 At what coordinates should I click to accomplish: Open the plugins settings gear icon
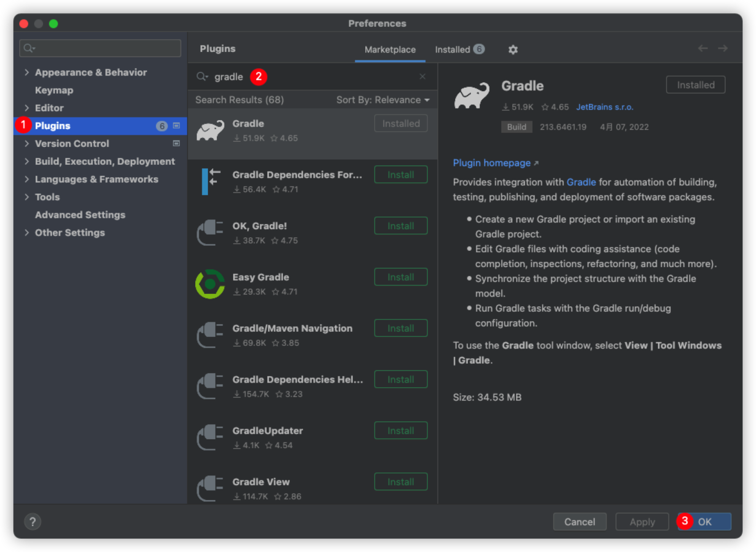[x=513, y=49]
